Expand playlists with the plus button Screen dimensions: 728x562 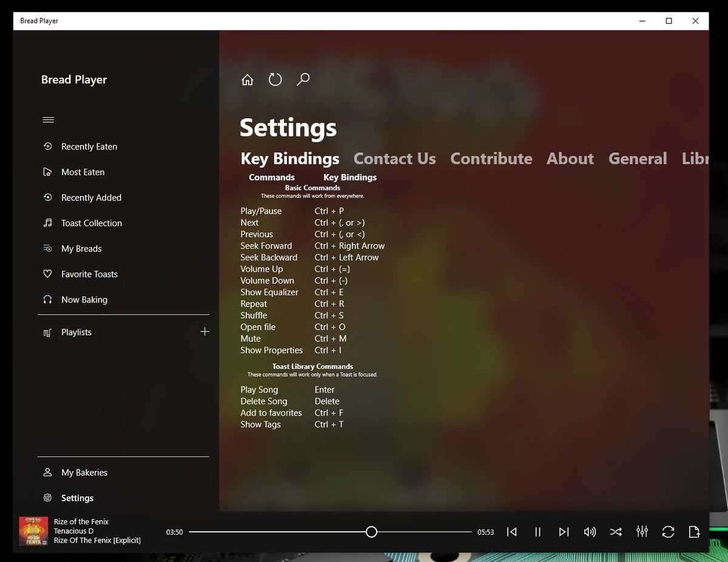pyautogui.click(x=205, y=331)
